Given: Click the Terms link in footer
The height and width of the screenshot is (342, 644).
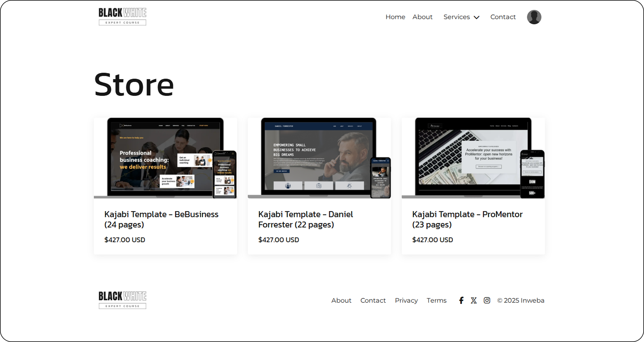Looking at the screenshot, I should click(x=436, y=300).
